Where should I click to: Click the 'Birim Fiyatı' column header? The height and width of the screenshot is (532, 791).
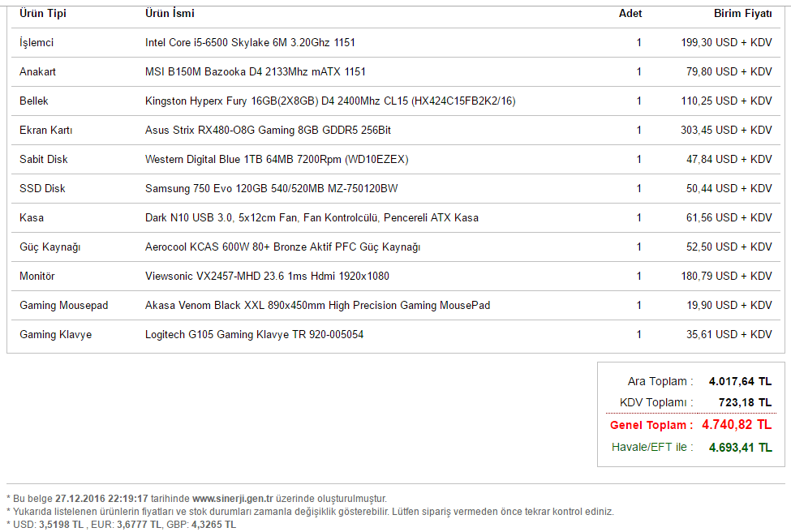point(742,14)
